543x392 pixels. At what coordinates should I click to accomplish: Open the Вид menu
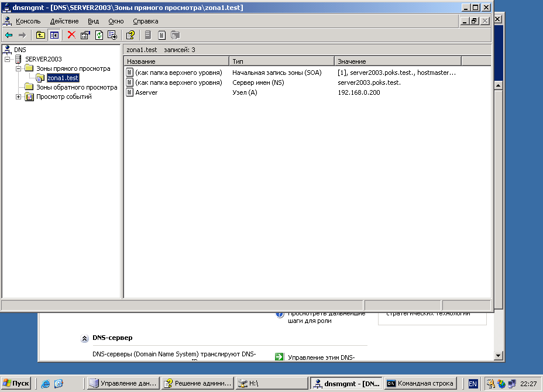[x=93, y=21]
